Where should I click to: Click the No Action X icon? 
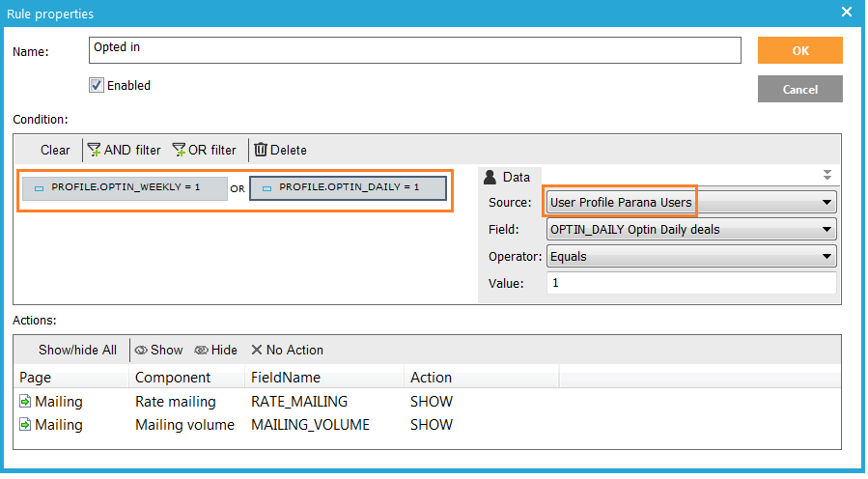(x=257, y=351)
